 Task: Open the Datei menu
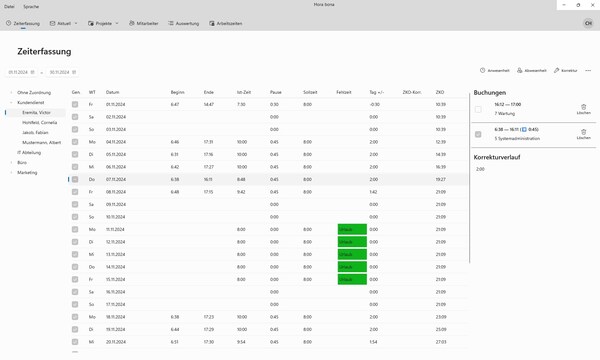coord(9,7)
